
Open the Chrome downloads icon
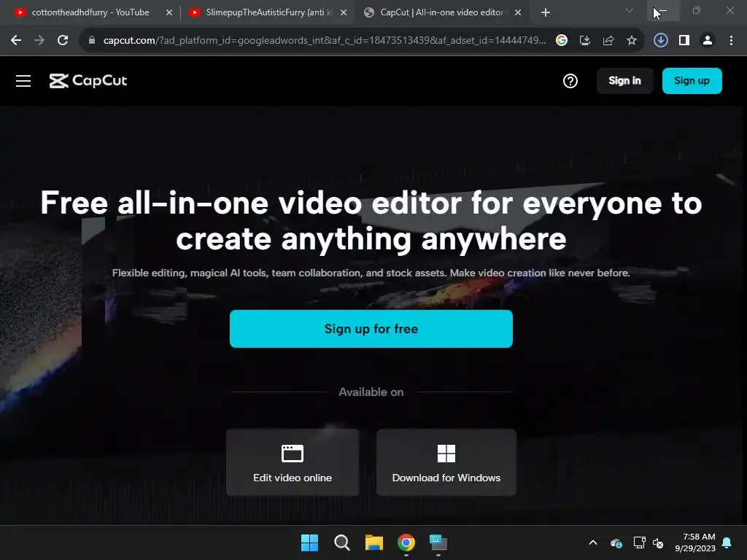661,41
